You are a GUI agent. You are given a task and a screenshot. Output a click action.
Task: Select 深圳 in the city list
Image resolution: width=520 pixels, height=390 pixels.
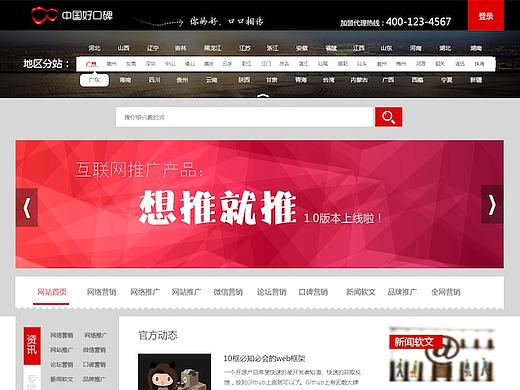tap(150, 64)
